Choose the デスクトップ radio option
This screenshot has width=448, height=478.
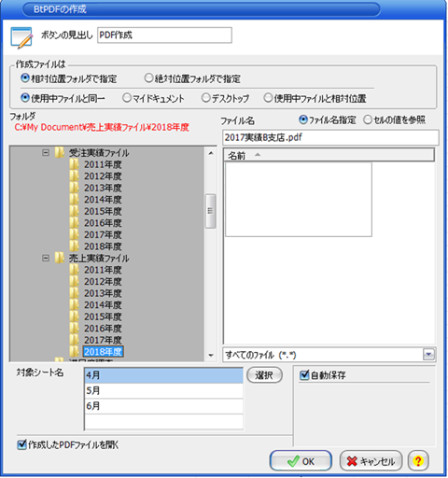tap(205, 98)
